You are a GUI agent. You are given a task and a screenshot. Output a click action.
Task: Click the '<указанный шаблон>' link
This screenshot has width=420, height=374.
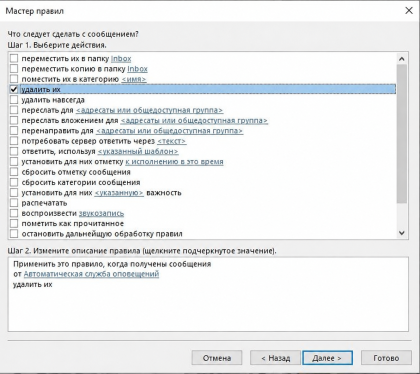[138, 152]
